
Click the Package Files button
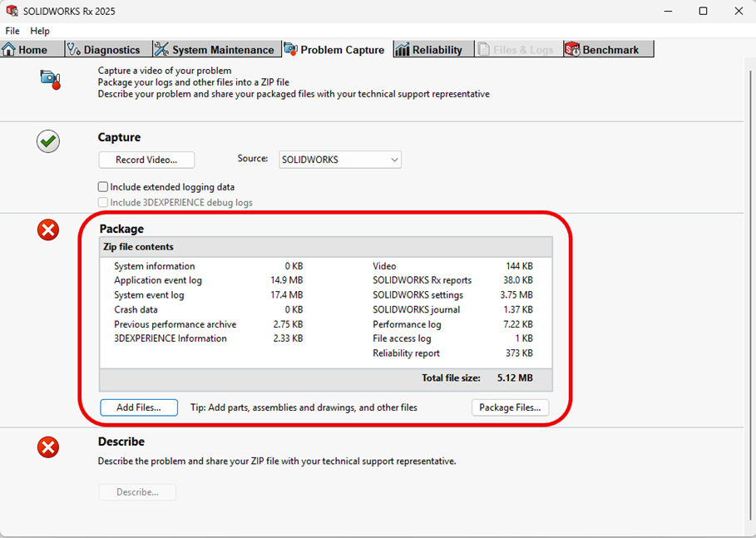coord(510,407)
